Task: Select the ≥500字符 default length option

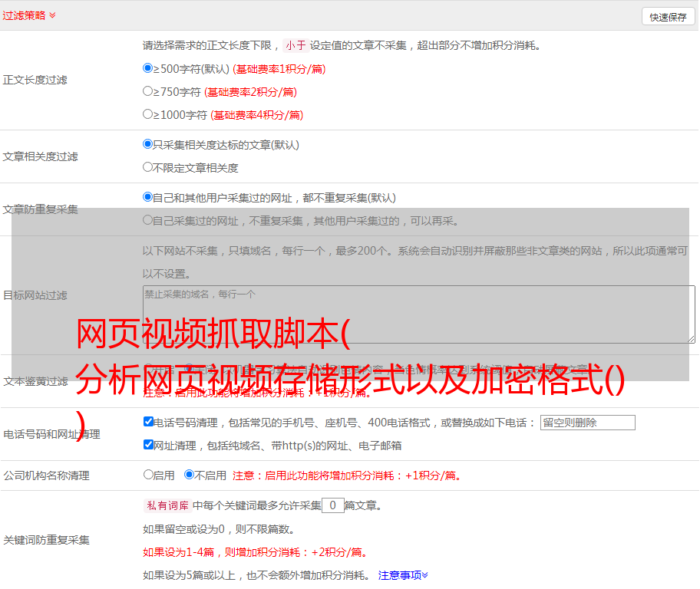Action: 148,68
